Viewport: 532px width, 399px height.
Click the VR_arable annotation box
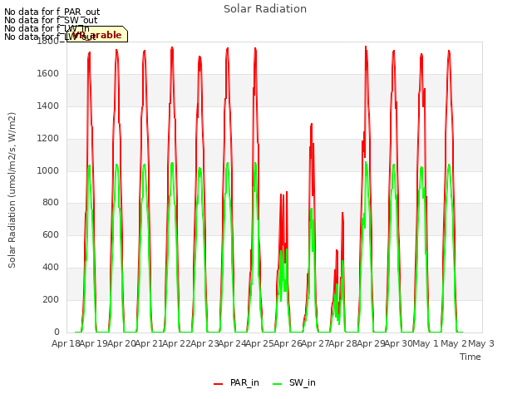coord(97,34)
